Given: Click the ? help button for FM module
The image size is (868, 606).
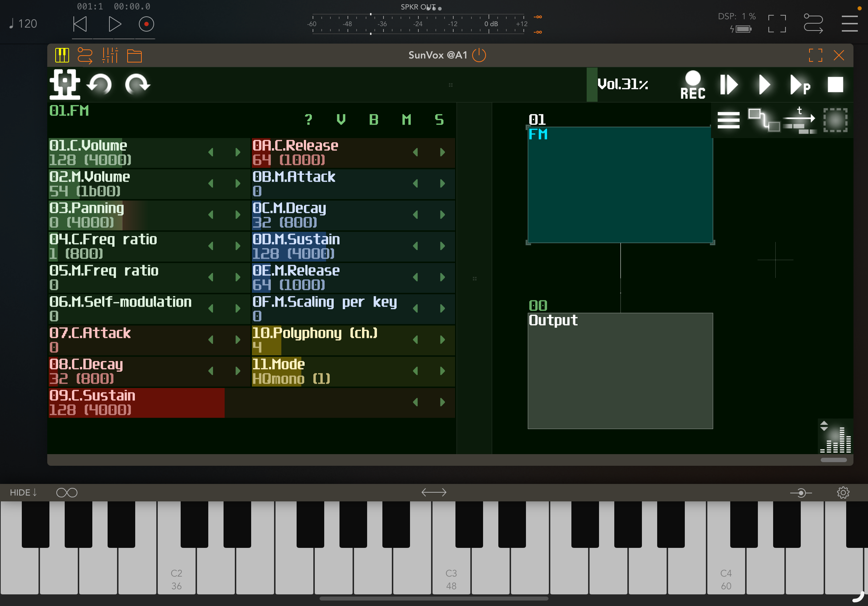Looking at the screenshot, I should 309,120.
